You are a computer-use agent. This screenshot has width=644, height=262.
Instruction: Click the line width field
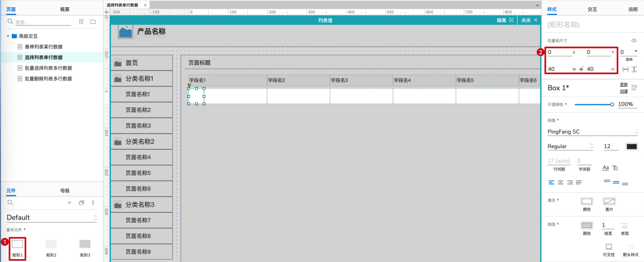pyautogui.click(x=608, y=225)
